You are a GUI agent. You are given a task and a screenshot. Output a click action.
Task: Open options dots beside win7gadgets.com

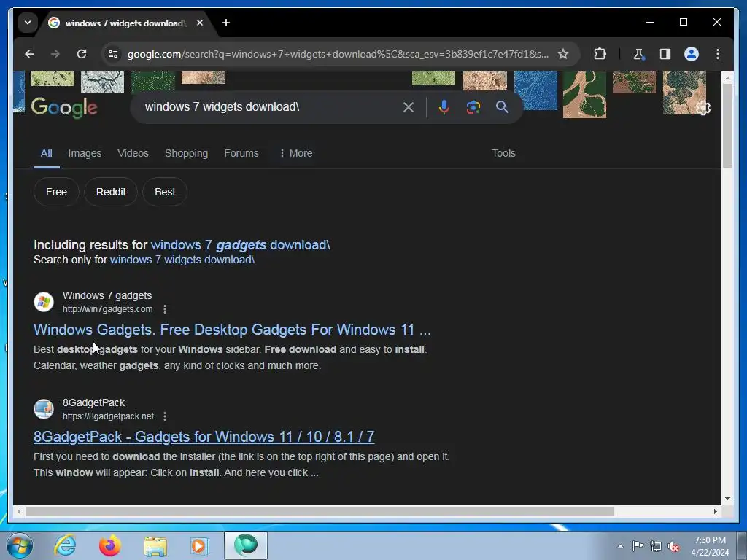coord(165,309)
